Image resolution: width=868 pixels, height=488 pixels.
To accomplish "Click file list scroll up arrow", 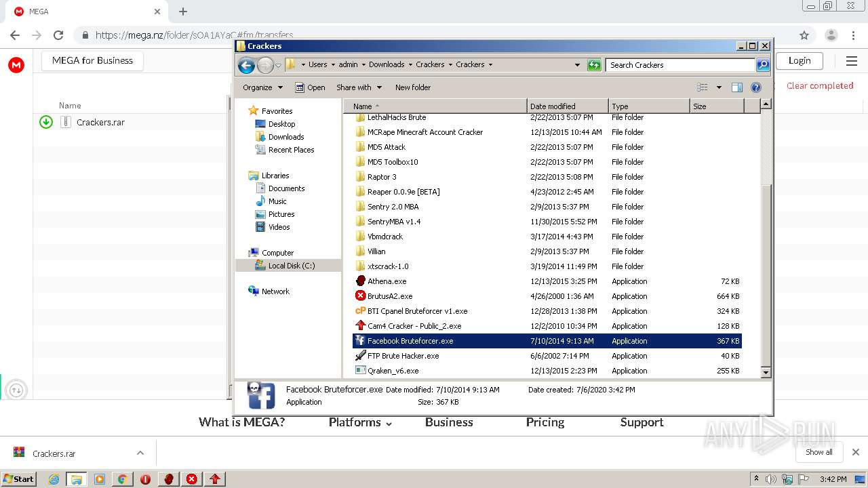I will (x=766, y=104).
